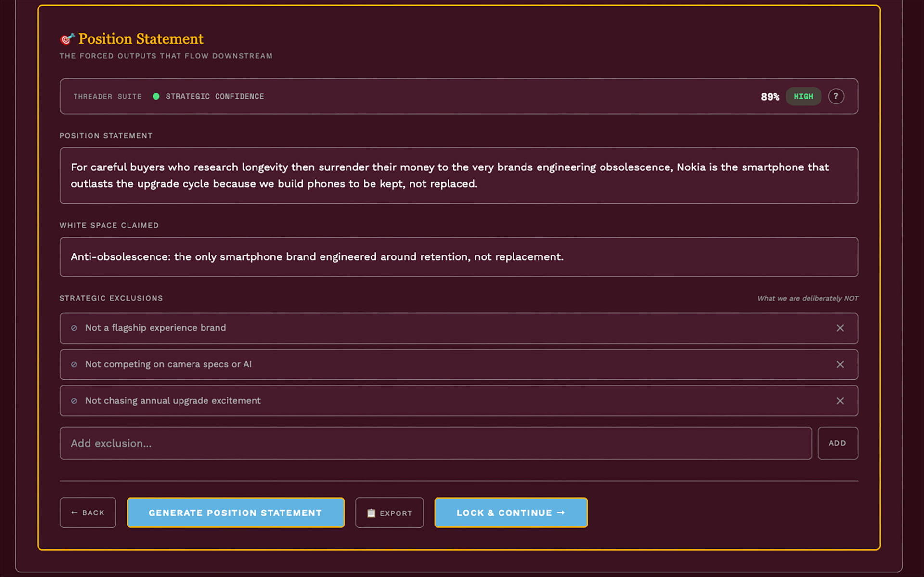This screenshot has width=924, height=577.
Task: Go back with the BACK button
Action: (88, 513)
